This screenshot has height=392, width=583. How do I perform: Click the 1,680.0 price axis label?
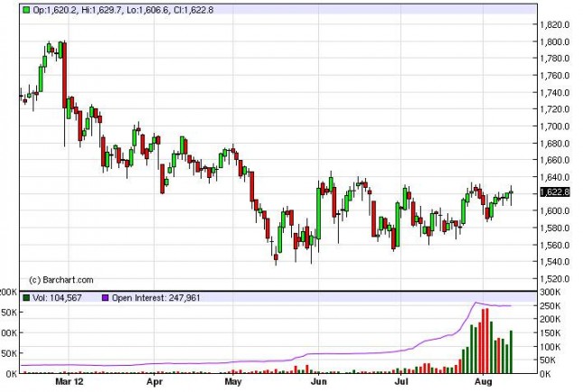(554, 144)
